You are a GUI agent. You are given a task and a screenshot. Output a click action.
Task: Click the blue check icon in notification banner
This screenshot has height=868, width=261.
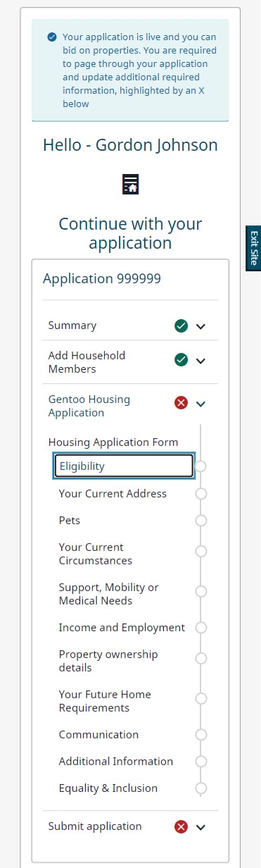tap(52, 37)
